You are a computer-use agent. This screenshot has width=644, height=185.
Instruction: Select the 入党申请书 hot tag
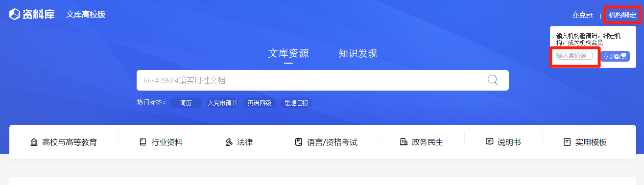[222, 103]
